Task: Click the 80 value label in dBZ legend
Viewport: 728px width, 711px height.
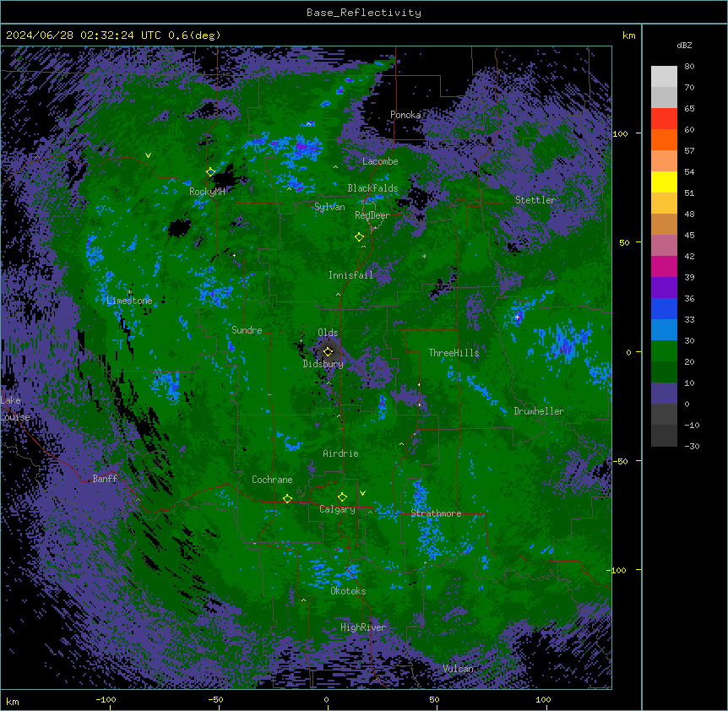Action: 689,67
